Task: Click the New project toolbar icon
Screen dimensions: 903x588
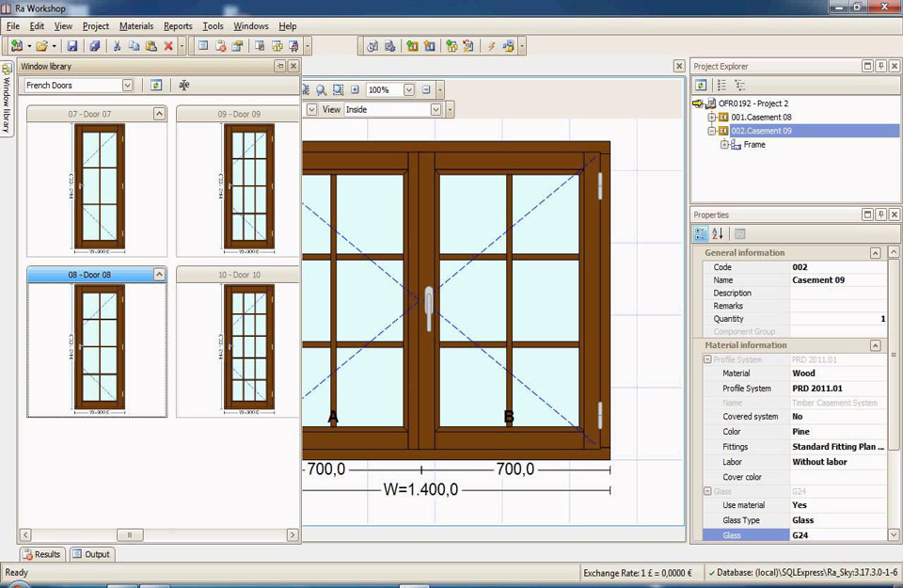Action: point(17,46)
